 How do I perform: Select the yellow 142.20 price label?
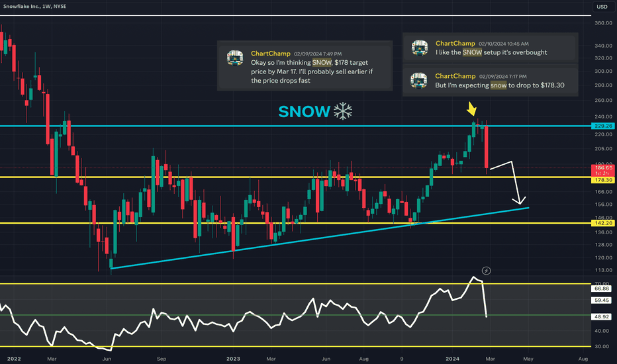point(603,223)
